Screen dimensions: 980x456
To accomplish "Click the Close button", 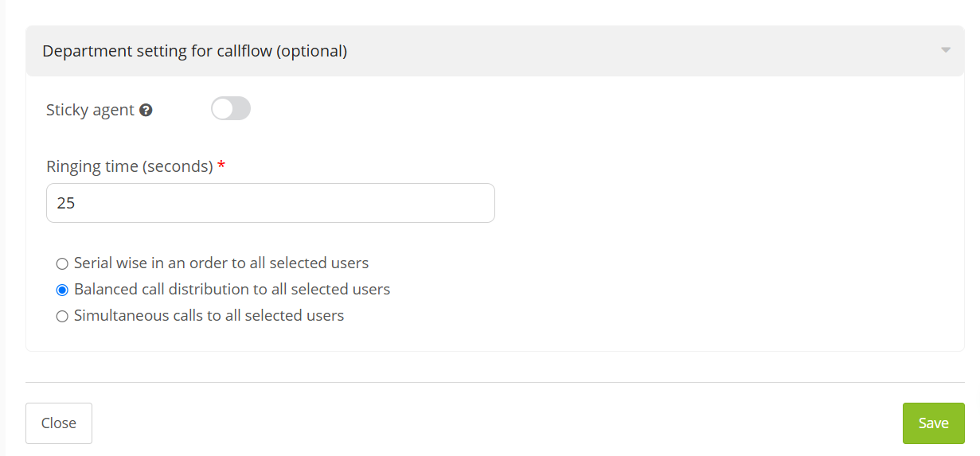I will [x=59, y=423].
